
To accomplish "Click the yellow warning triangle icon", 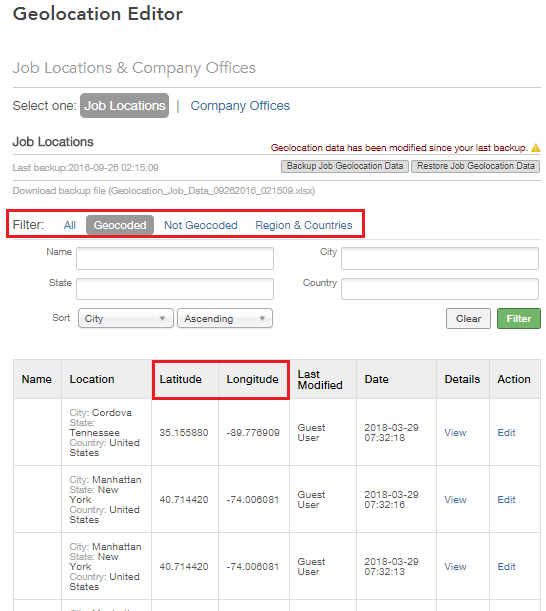I will [535, 148].
